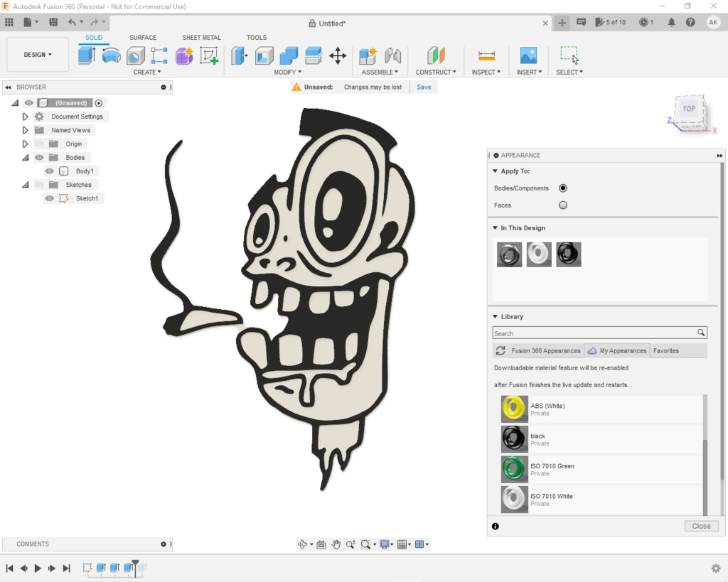728x582 pixels.
Task: Activate the Move/Copy tool icon
Action: pos(338,55)
